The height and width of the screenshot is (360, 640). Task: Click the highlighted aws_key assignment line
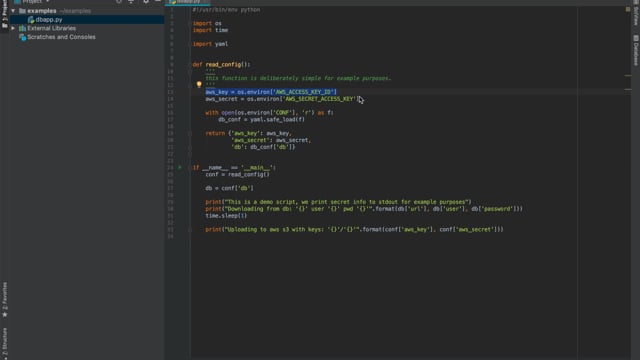(x=271, y=92)
